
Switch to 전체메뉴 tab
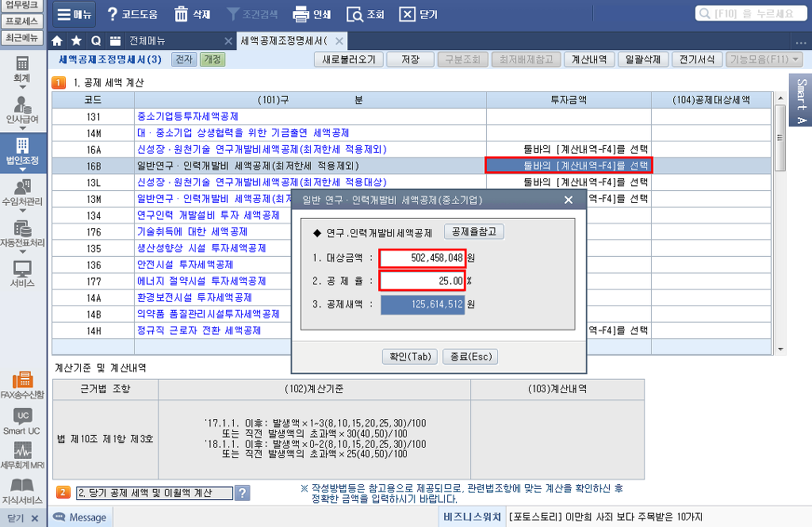coord(147,41)
